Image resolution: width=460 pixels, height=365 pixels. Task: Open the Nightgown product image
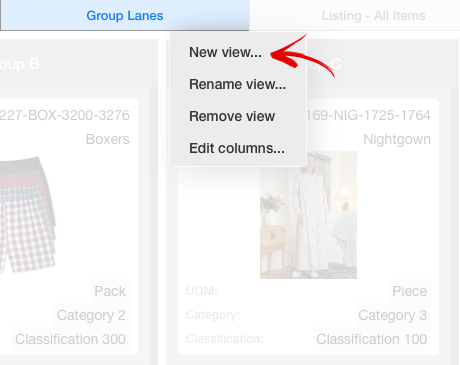pyautogui.click(x=308, y=215)
